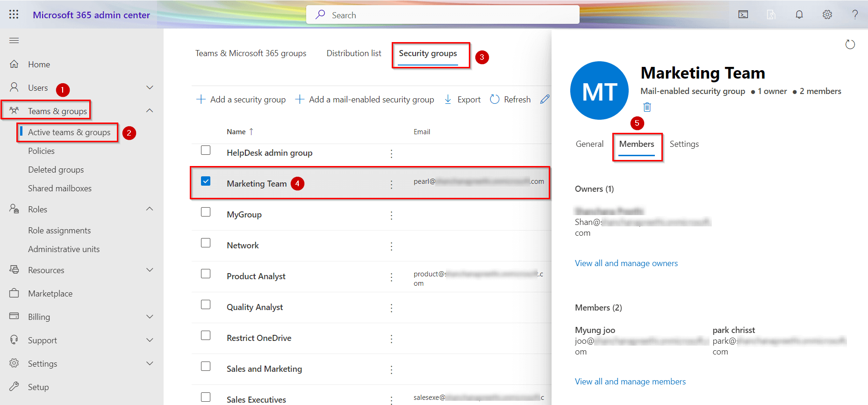Click the Home icon in sidebar
Image resolution: width=868 pixels, height=405 pixels.
[x=14, y=64]
